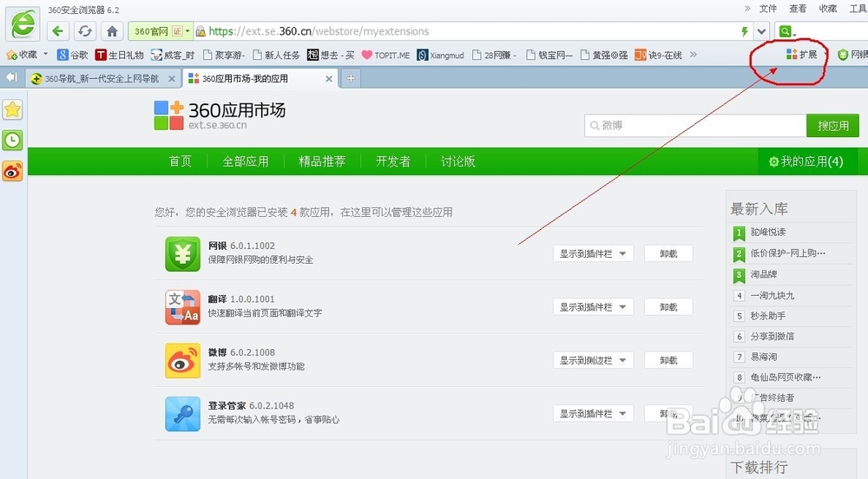Expand 显示到插件栏 dropdown for 登录管家
Screen dimensions: 868x479
[593, 413]
